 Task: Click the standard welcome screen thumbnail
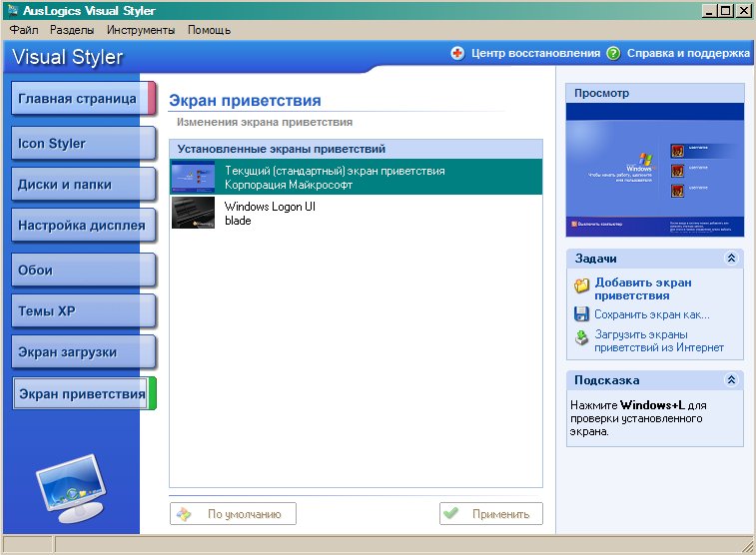(194, 177)
